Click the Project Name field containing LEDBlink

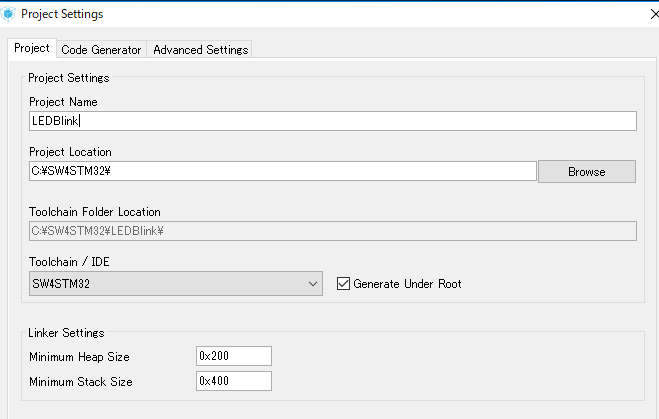click(x=333, y=121)
